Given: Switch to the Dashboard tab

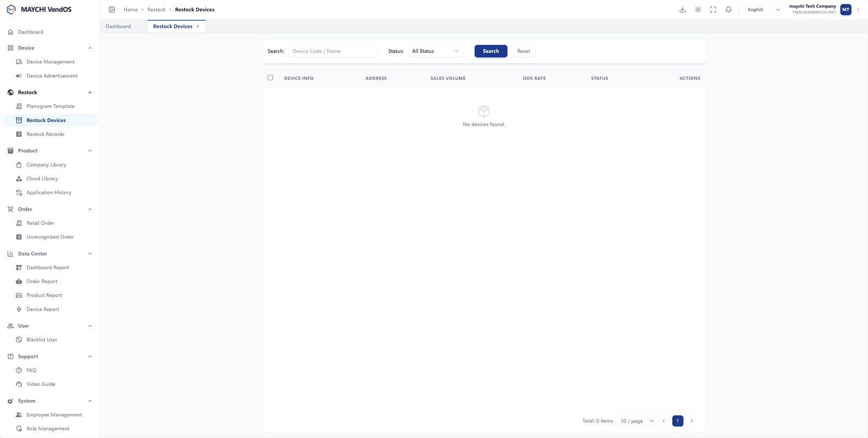Looking at the screenshot, I should pos(118,26).
